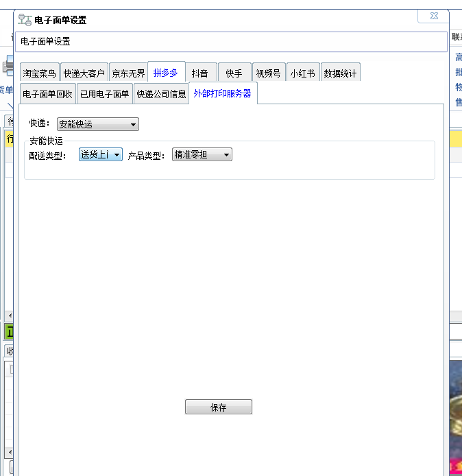Open the 小红书 tab
The width and height of the screenshot is (462, 476).
(302, 73)
